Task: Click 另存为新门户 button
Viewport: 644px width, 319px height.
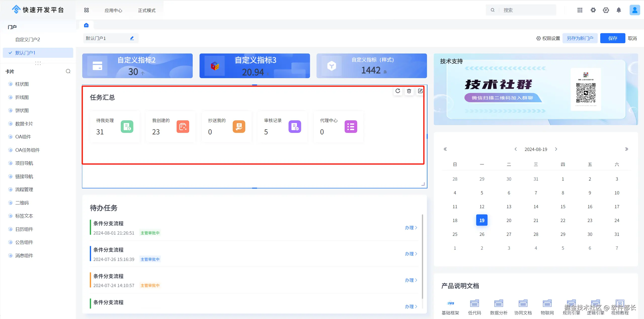Action: pyautogui.click(x=580, y=38)
